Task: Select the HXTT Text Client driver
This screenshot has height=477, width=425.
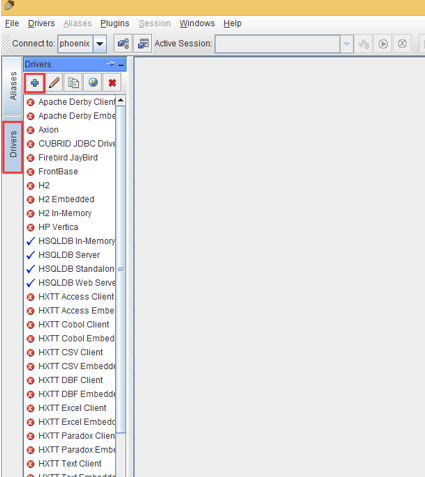Action: click(x=70, y=464)
